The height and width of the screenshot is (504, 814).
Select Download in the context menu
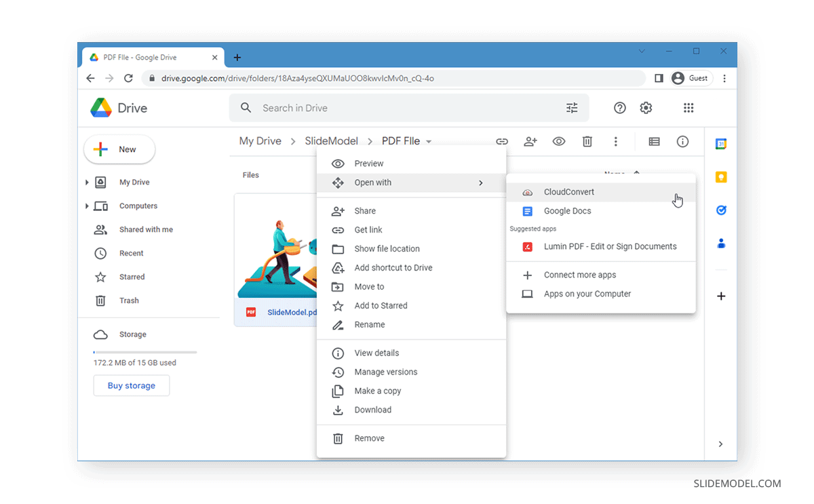click(411, 410)
